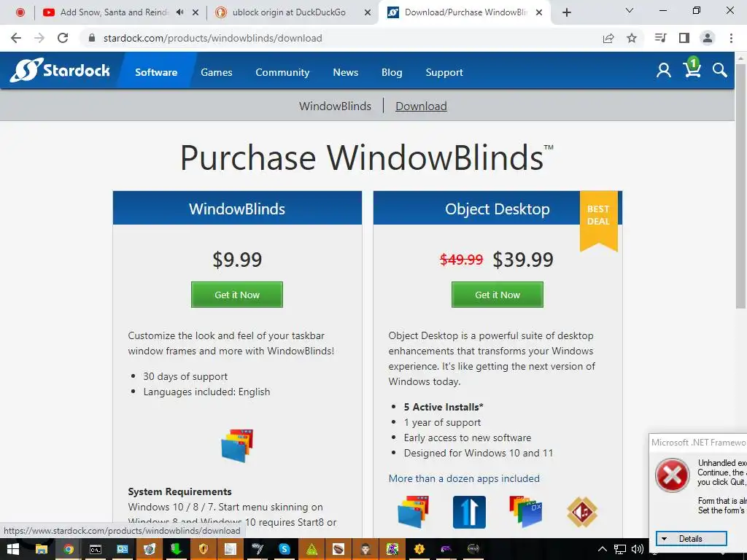Open the browser media control icon
This screenshot has height=560, width=747.
pos(660,38)
